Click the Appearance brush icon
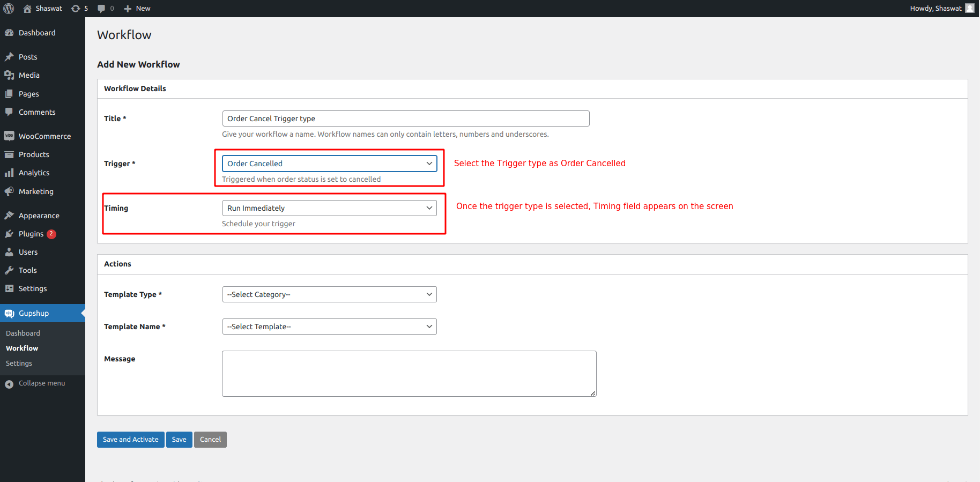Image resolution: width=980 pixels, height=482 pixels. (x=9, y=216)
